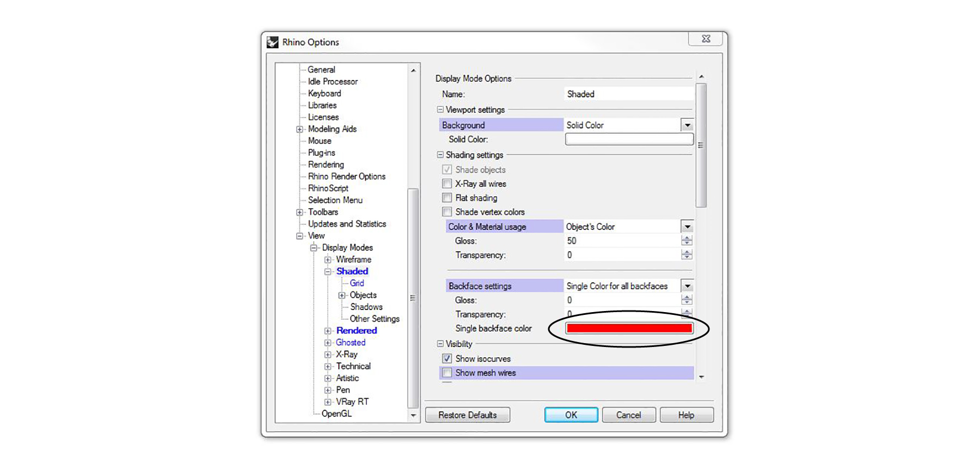980x463 pixels.
Task: Expand the Toolbars tree node
Action: pyautogui.click(x=299, y=212)
